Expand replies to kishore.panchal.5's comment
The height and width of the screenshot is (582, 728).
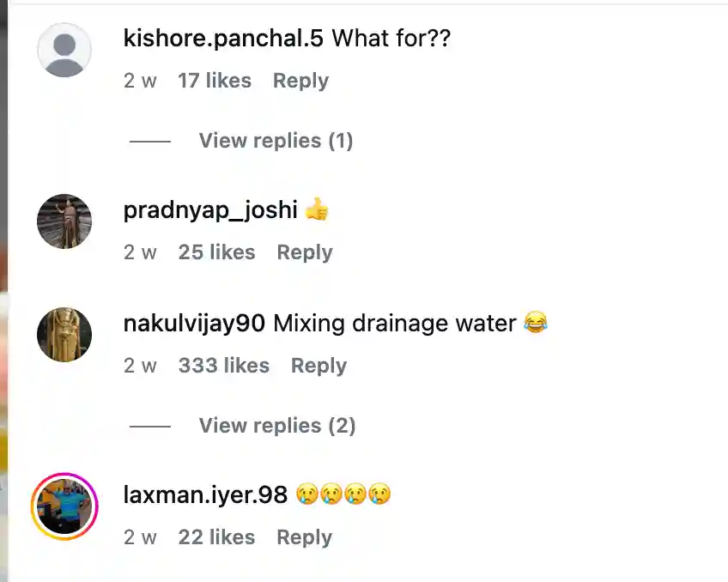(276, 141)
